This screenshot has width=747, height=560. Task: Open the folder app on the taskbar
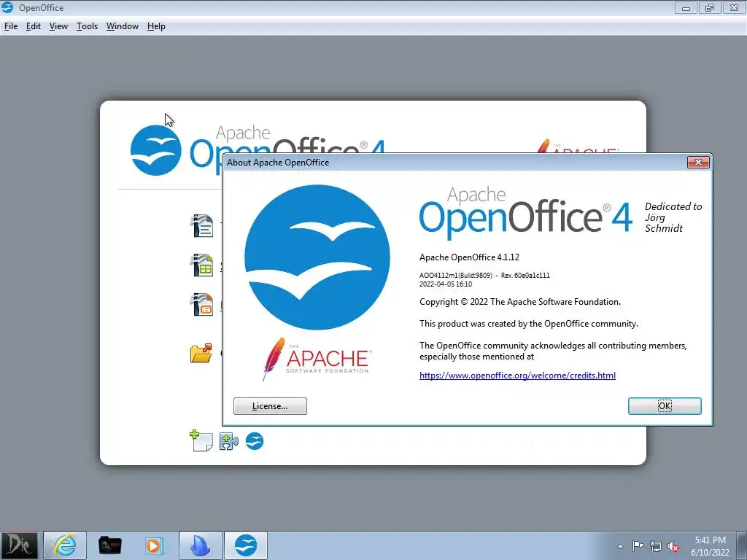pos(109,545)
